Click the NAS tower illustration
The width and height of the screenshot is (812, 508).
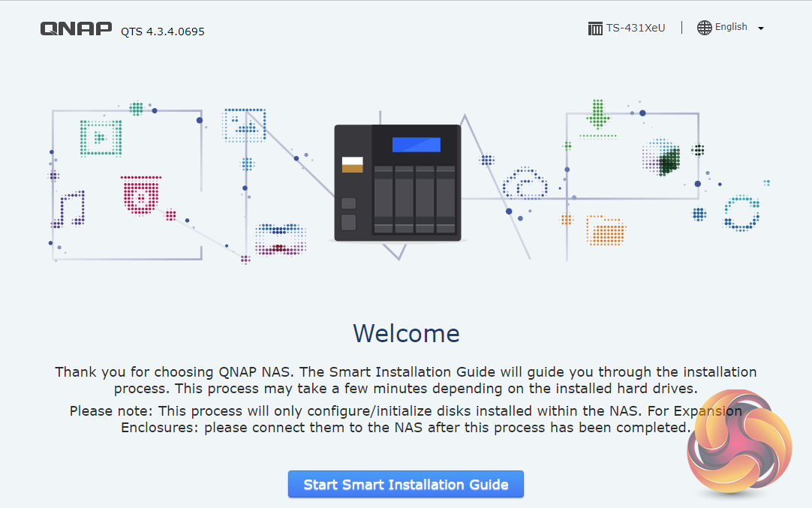(x=398, y=183)
